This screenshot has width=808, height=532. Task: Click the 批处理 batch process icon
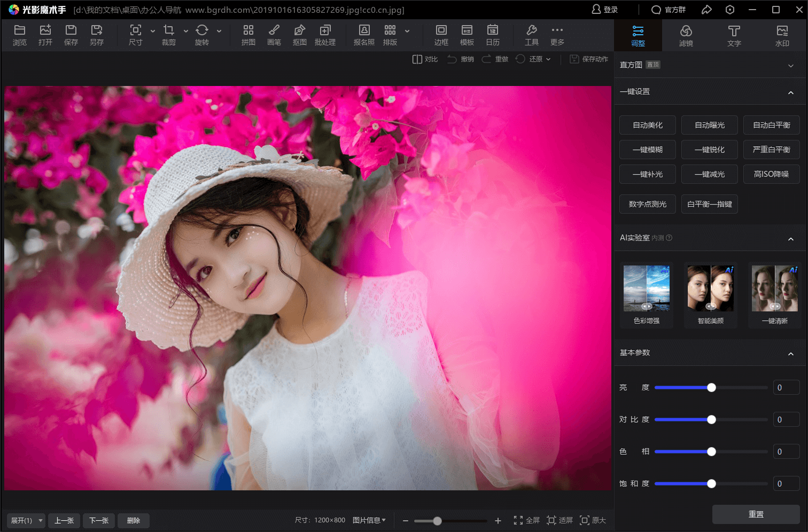[x=325, y=35]
